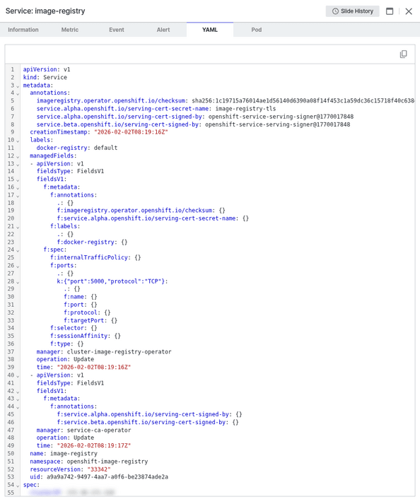This screenshot has height=504, width=420.
Task: Open the Slide History panel
Action: click(x=352, y=11)
